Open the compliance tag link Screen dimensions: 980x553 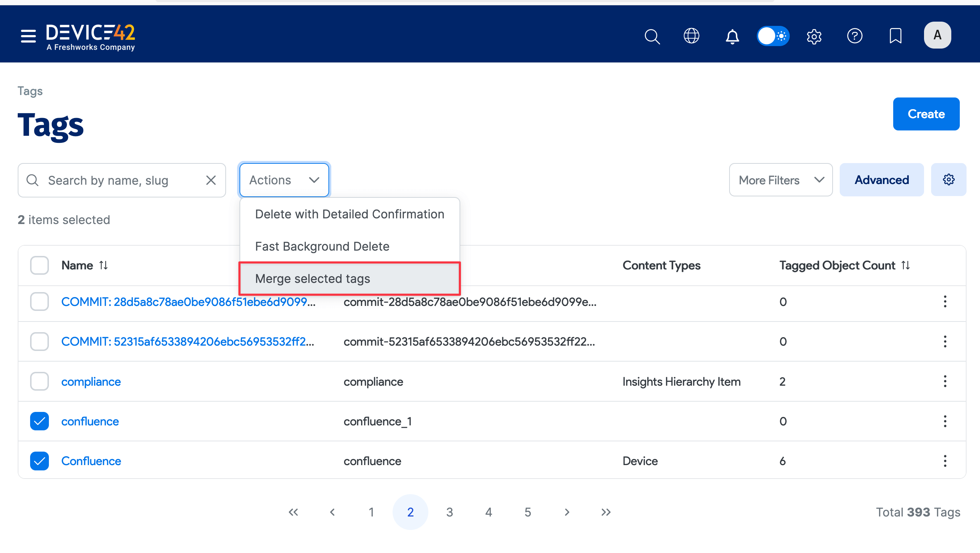91,381
